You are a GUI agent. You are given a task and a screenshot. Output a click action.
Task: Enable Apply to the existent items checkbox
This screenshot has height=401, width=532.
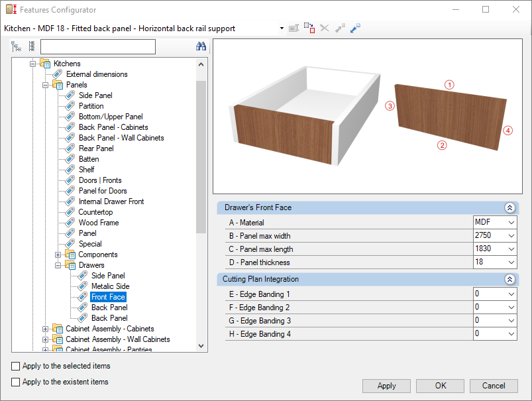click(16, 382)
